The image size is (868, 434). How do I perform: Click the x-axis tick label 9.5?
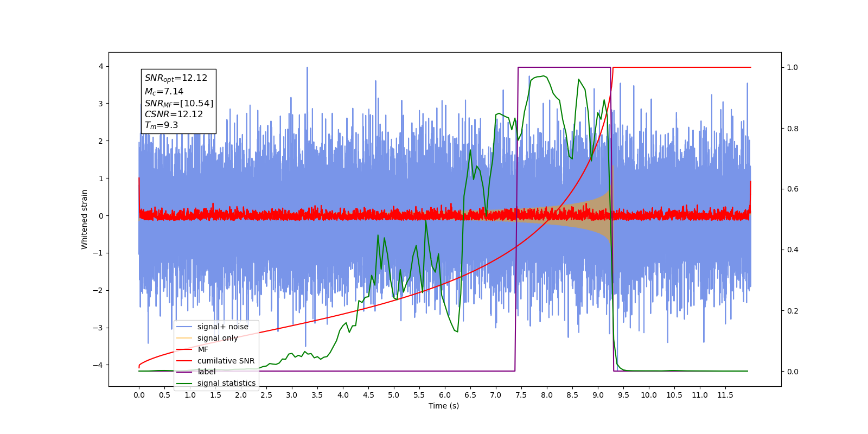[x=623, y=395]
